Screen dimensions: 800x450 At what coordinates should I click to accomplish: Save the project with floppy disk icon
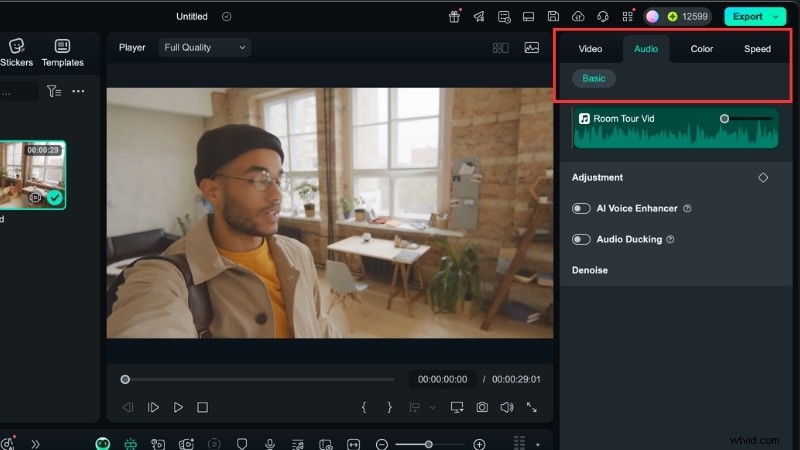[553, 16]
